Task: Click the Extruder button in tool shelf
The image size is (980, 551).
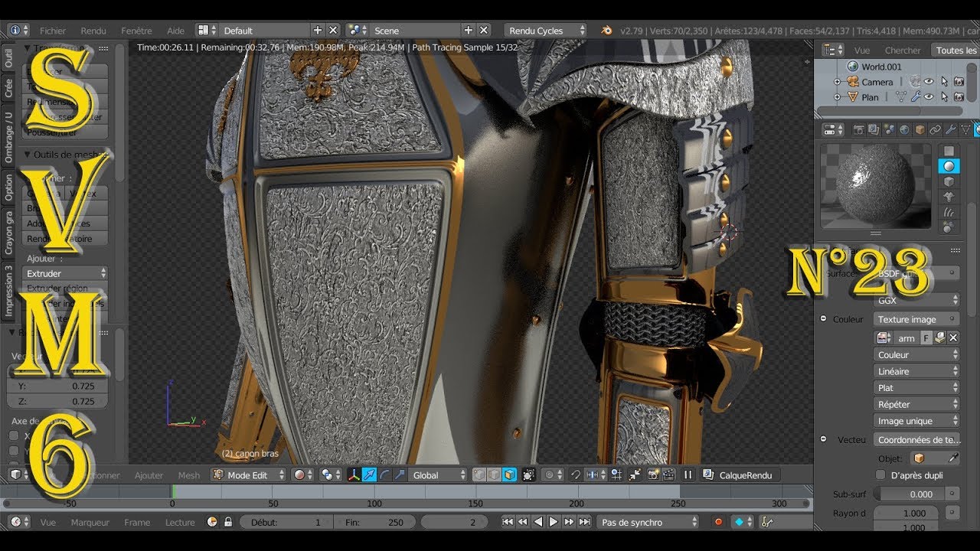Action: 65,273
